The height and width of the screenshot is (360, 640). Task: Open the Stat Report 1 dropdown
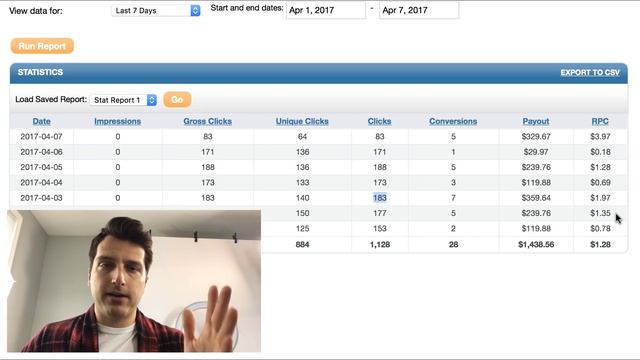123,100
